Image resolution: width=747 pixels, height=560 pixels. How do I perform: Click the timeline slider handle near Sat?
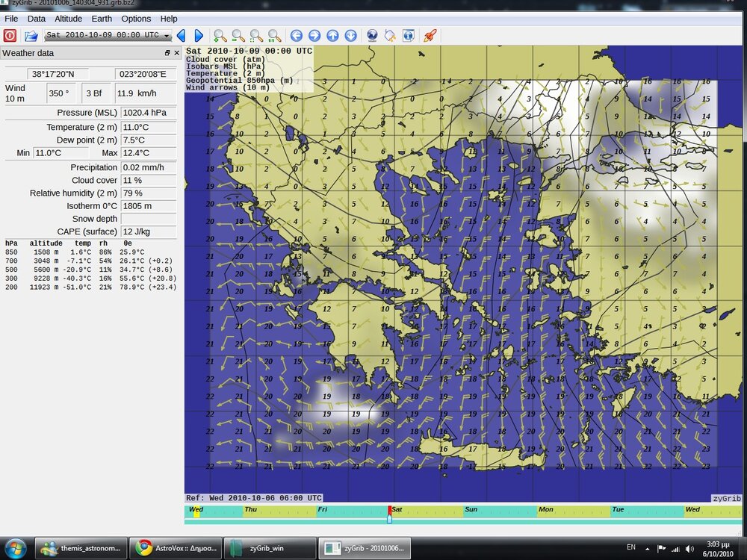[389, 519]
